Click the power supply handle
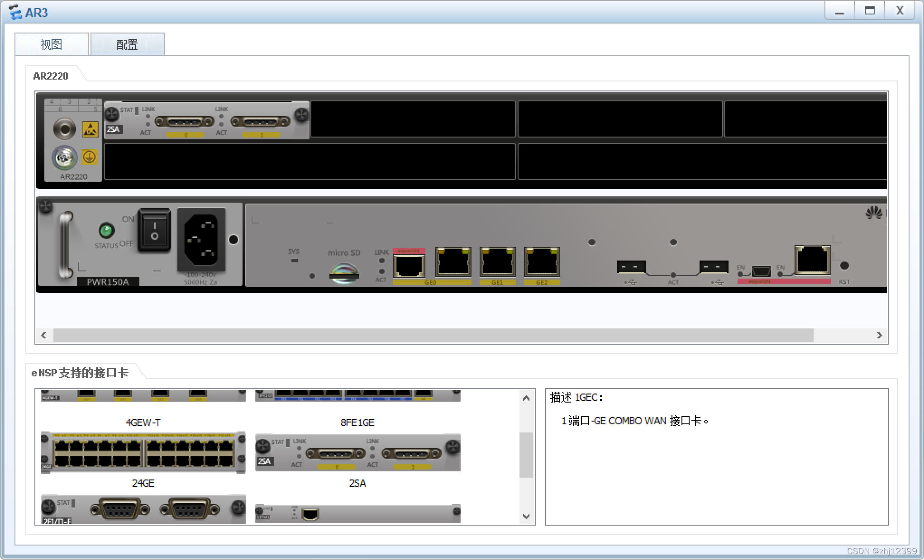Viewport: 924px width, 560px height. click(66, 244)
